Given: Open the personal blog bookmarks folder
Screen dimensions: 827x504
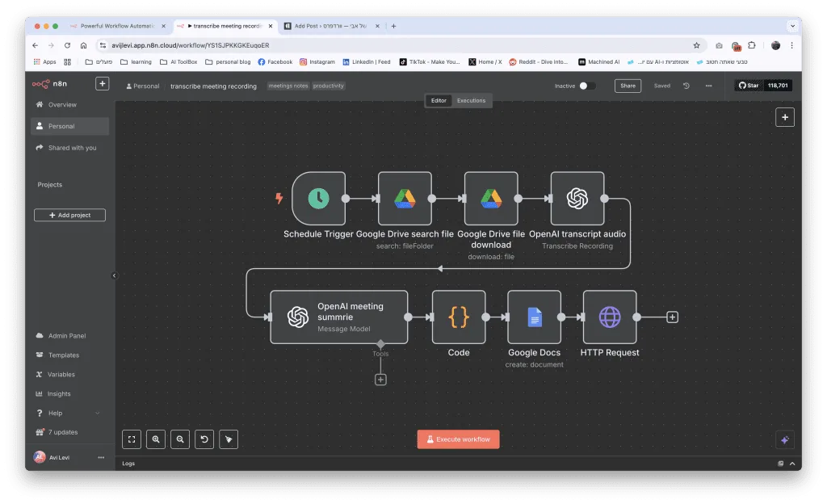Looking at the screenshot, I should (228, 61).
